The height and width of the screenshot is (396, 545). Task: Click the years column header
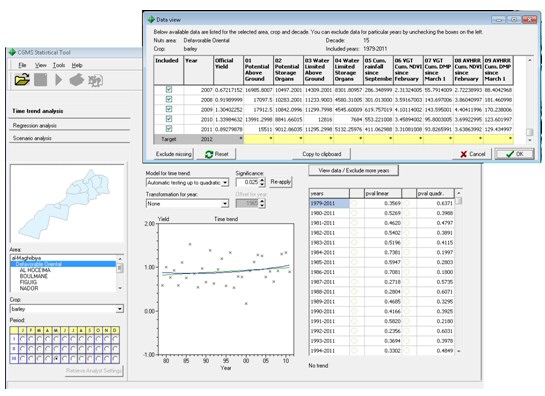click(329, 193)
